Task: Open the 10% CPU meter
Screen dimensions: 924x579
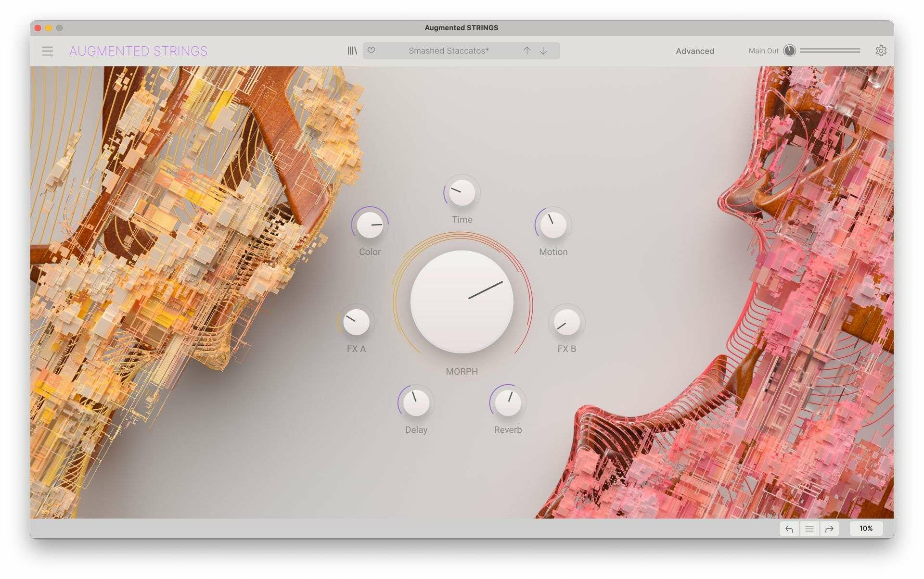Action: 866,529
